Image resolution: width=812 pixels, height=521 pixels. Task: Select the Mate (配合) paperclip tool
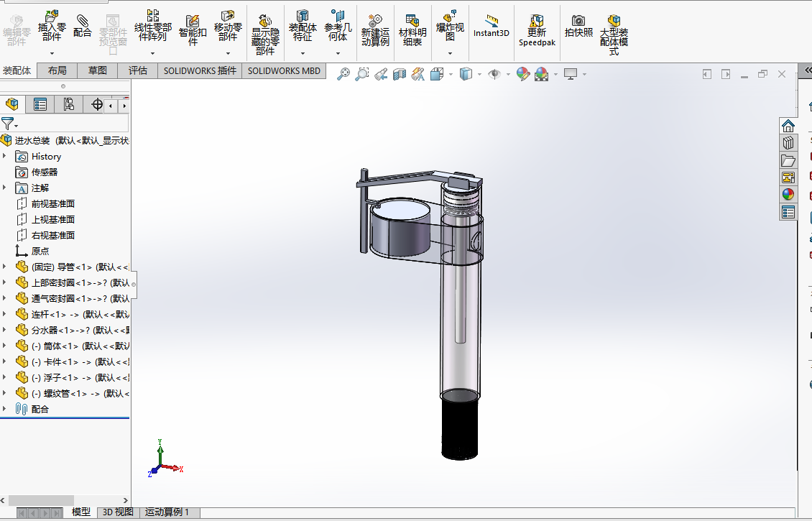point(82,26)
